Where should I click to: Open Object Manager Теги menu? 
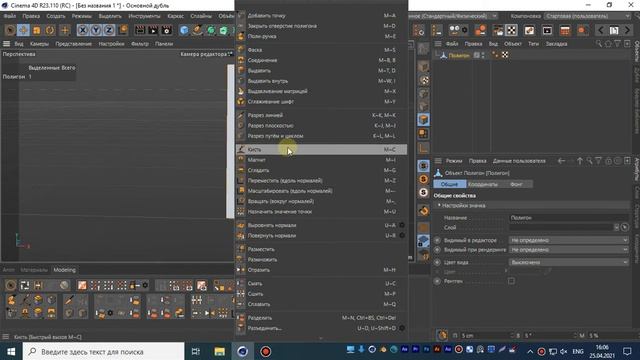(x=533, y=44)
